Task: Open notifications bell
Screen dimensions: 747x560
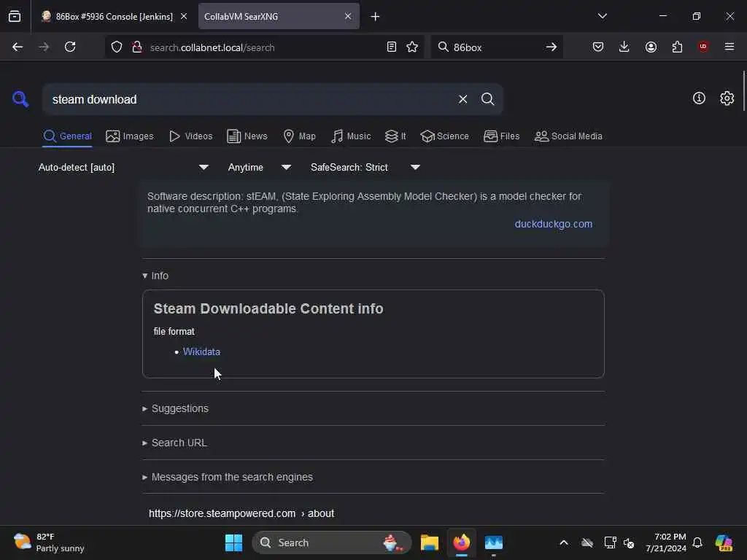Action: [697, 542]
